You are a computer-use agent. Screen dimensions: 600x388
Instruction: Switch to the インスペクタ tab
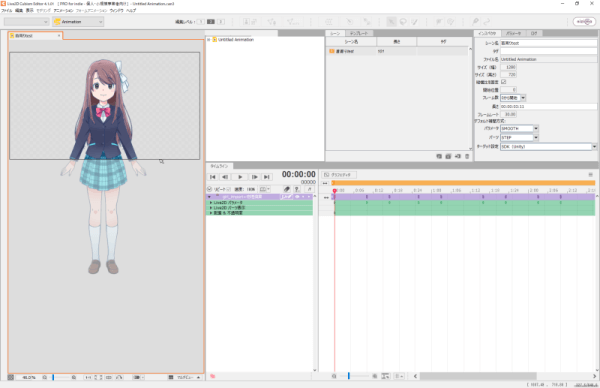coord(487,33)
